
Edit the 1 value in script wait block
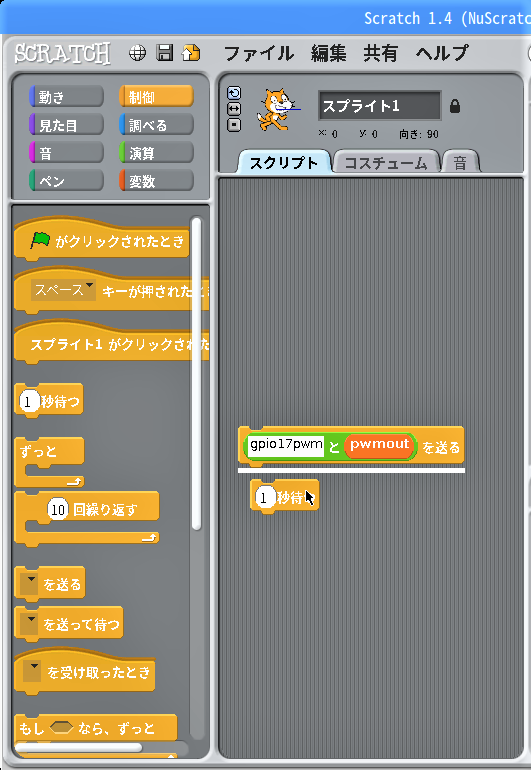point(264,498)
